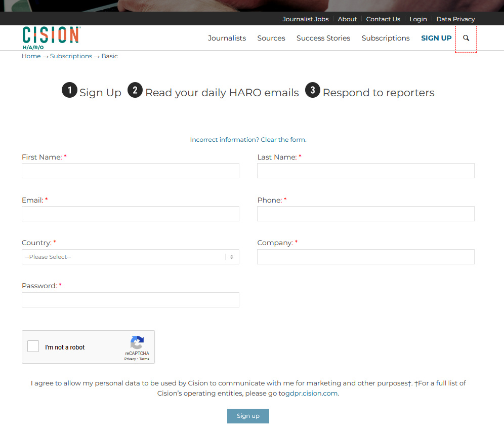The height and width of the screenshot is (429, 504).
Task: Open Success Stories menu item
Action: point(323,38)
